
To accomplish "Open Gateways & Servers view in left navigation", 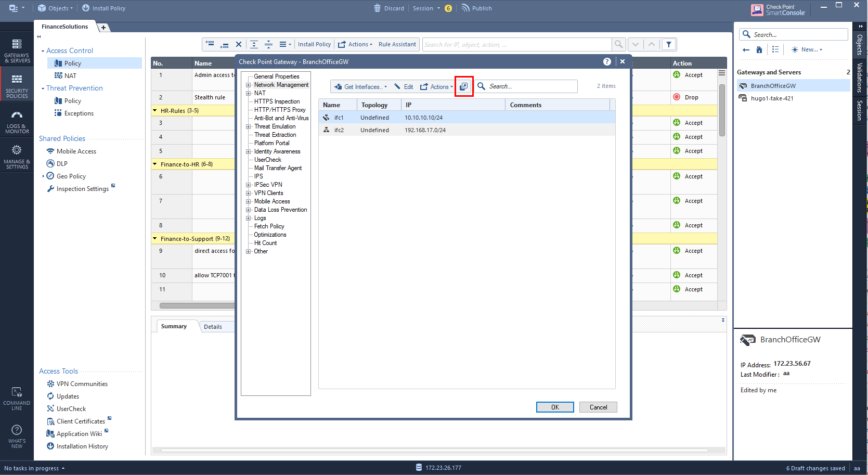I will pos(17,51).
